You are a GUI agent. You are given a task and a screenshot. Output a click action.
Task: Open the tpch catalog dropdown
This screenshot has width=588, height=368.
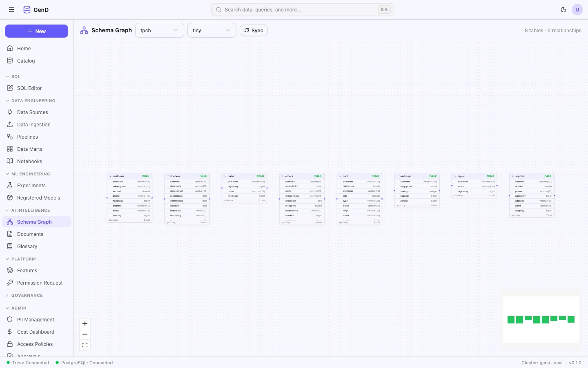[159, 31]
